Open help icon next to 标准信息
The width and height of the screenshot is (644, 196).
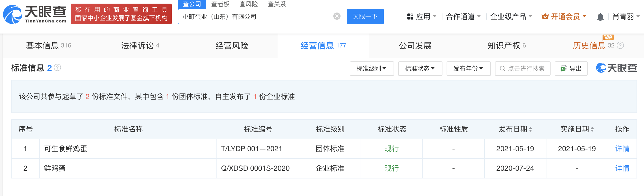coord(57,68)
